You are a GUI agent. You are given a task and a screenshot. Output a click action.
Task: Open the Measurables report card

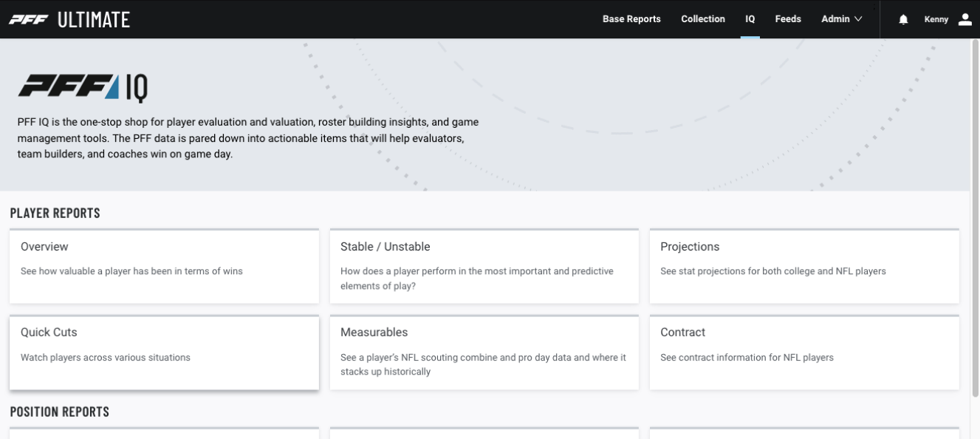tap(484, 353)
